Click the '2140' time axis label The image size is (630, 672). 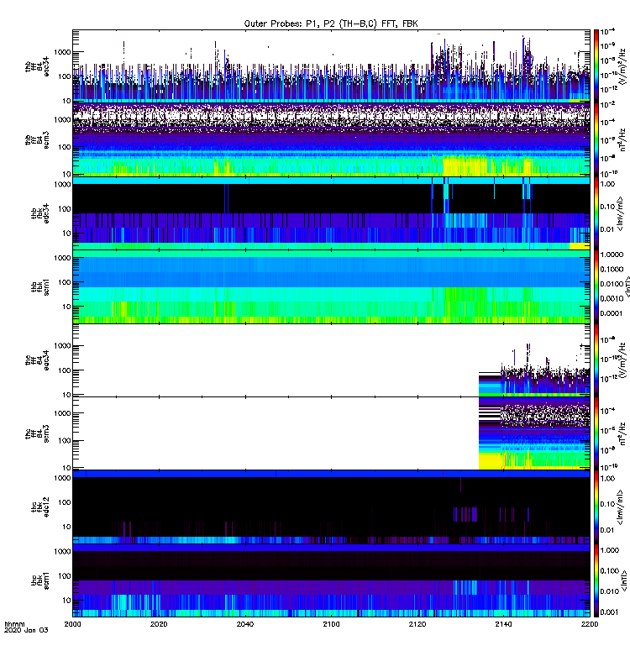click(x=503, y=624)
